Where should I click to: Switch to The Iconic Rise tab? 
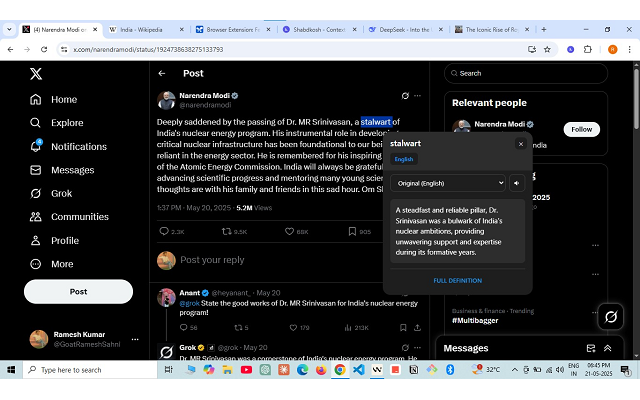(492, 29)
